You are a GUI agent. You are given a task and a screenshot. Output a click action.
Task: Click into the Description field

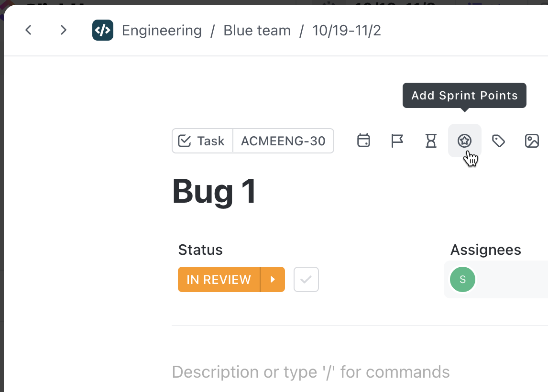point(311,372)
